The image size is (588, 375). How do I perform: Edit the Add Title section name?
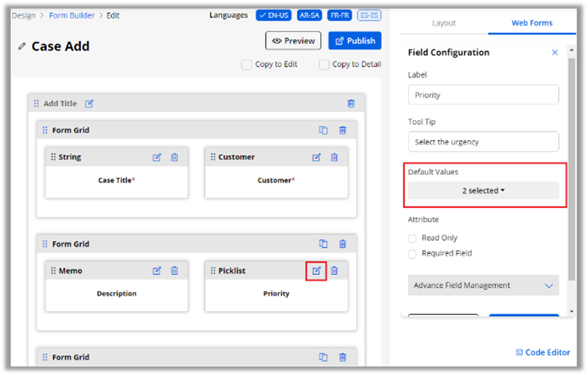pos(89,104)
